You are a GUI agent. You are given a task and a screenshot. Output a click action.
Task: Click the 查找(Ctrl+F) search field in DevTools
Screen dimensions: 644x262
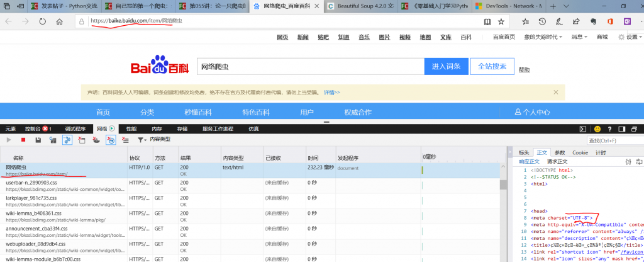click(x=615, y=140)
